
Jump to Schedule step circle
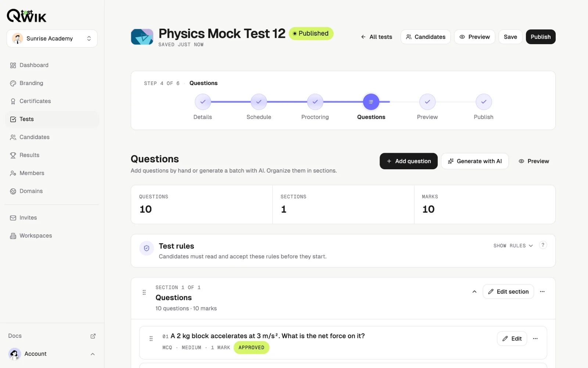tap(259, 102)
